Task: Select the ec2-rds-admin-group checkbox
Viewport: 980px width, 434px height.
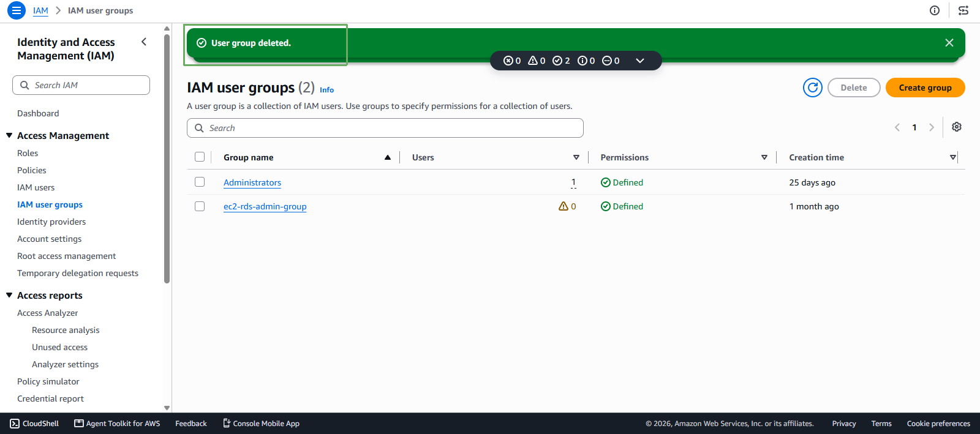Action: [x=200, y=206]
